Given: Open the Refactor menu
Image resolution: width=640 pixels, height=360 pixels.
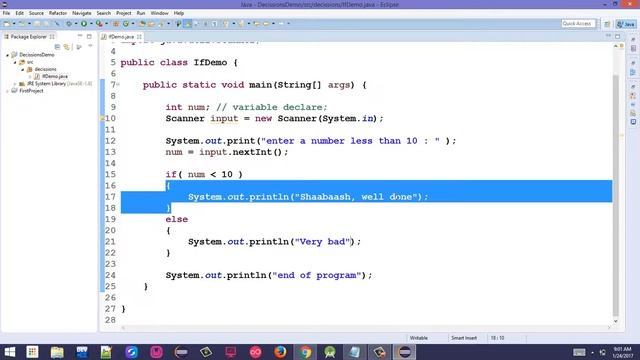Looking at the screenshot, I should tap(58, 13).
